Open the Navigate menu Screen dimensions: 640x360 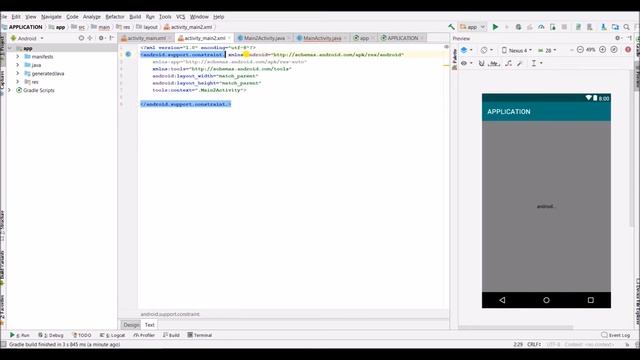click(51, 17)
